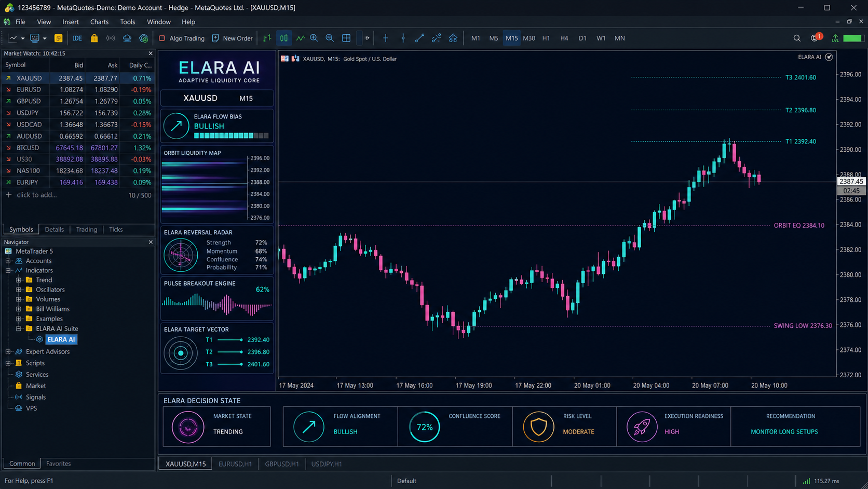This screenshot has width=868, height=489.
Task: Click the New Order button
Action: tap(232, 38)
